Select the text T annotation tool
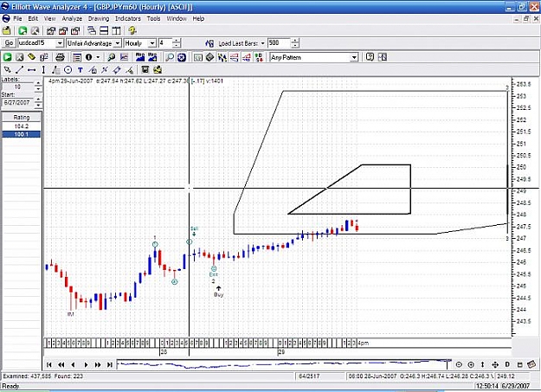Image resolution: width=541 pixels, height=392 pixels. (80, 70)
